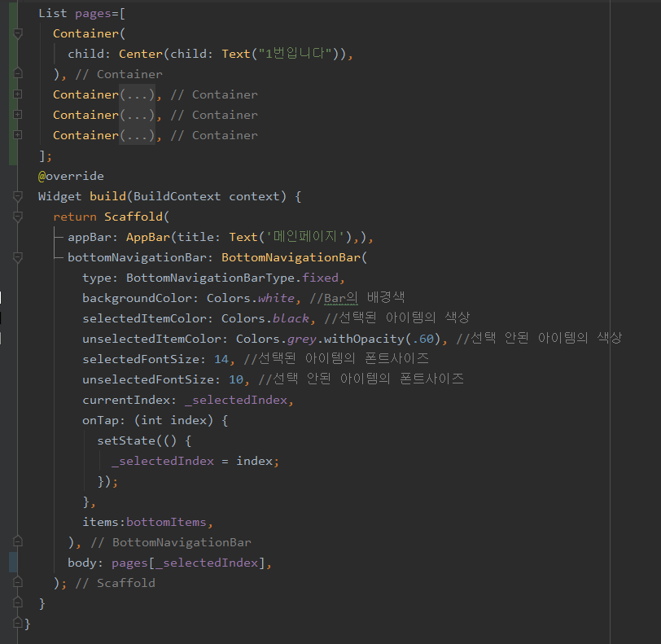Click the string '메인페이지'

click(306, 237)
